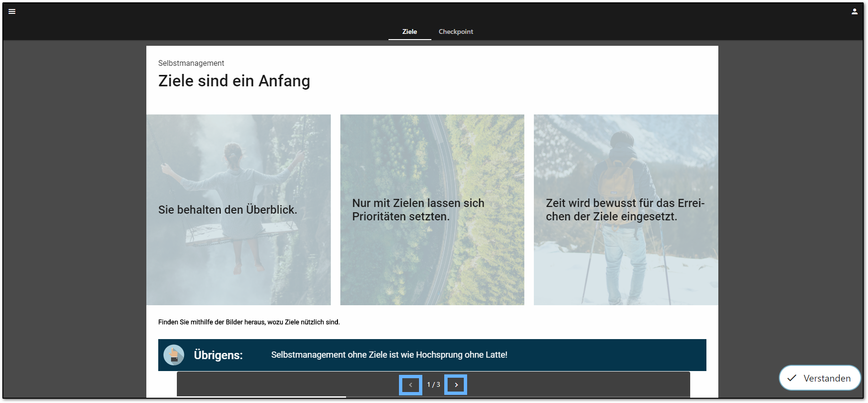Select the forest road card about Prioritäten

click(x=432, y=210)
